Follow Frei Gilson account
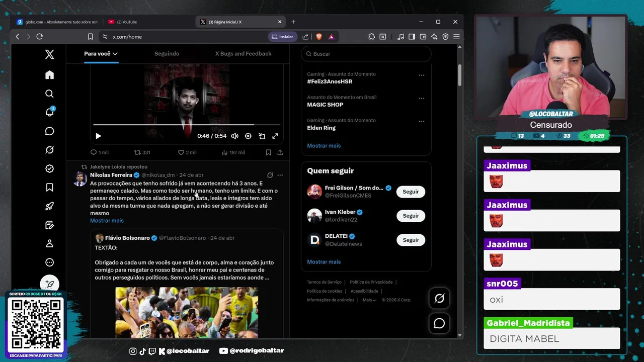The width and height of the screenshot is (644, 362). point(411,192)
